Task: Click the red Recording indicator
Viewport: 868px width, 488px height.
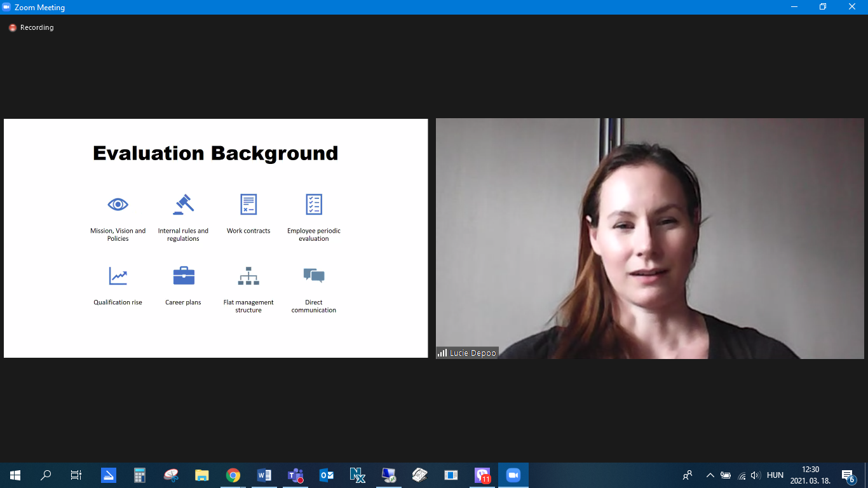Action: (x=13, y=28)
